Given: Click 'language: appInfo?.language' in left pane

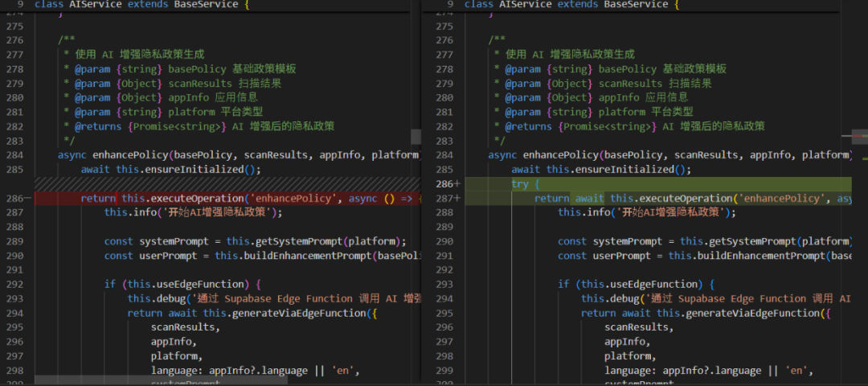Looking at the screenshot, I should (x=229, y=371).
